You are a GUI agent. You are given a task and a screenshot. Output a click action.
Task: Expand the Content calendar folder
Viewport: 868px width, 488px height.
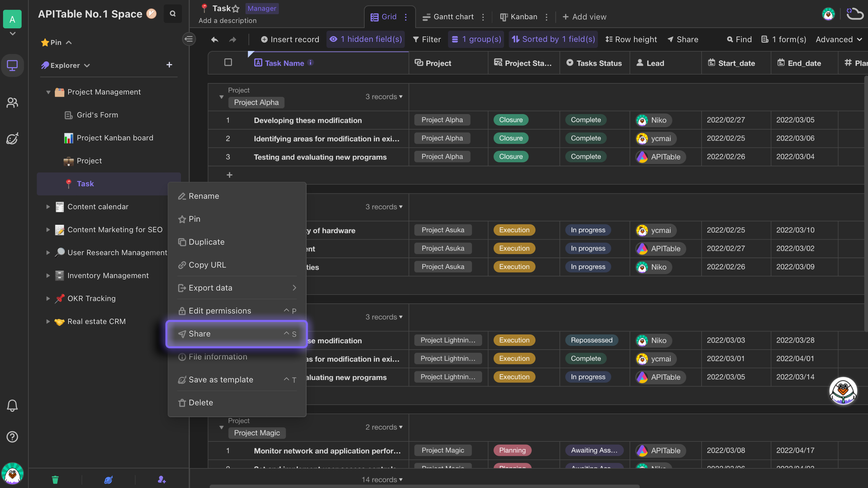click(x=48, y=207)
